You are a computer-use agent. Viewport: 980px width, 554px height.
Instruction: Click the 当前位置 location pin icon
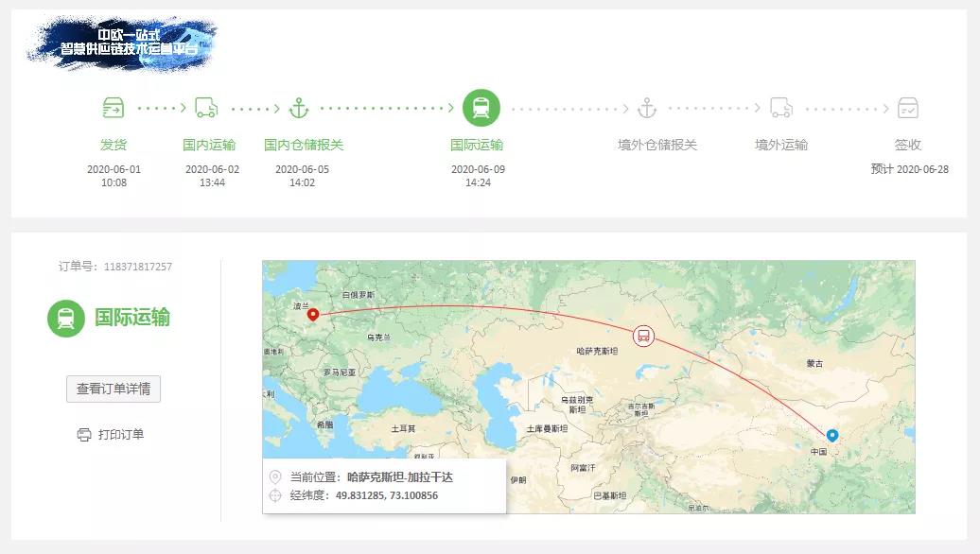(x=275, y=477)
